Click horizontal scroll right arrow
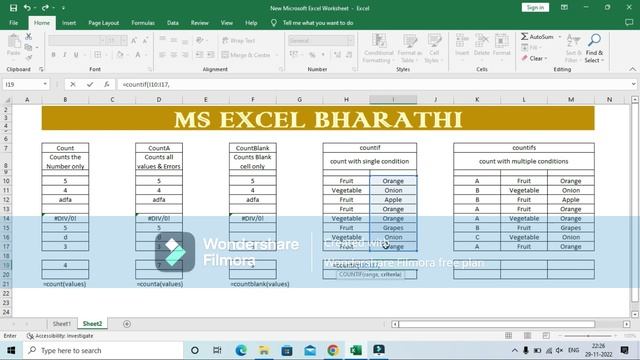Screen dimensions: 640x360 [627, 324]
